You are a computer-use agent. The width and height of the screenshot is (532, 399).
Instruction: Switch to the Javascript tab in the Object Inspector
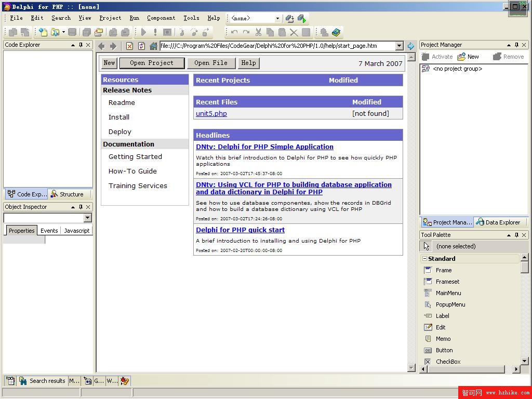pos(77,231)
